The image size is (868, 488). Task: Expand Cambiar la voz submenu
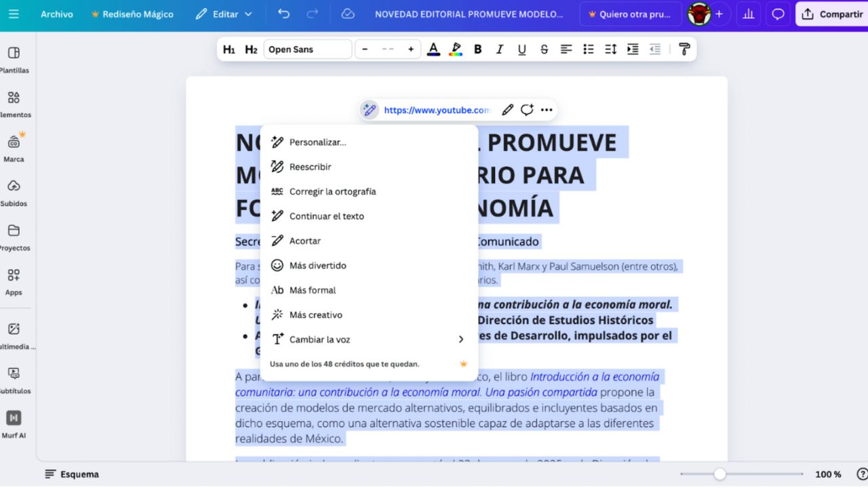369,340
